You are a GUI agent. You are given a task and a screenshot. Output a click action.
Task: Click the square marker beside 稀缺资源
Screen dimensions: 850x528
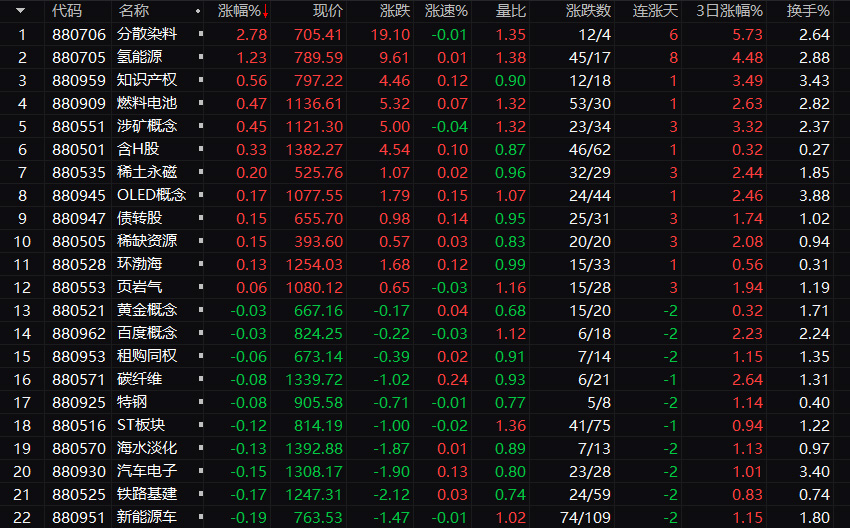201,241
